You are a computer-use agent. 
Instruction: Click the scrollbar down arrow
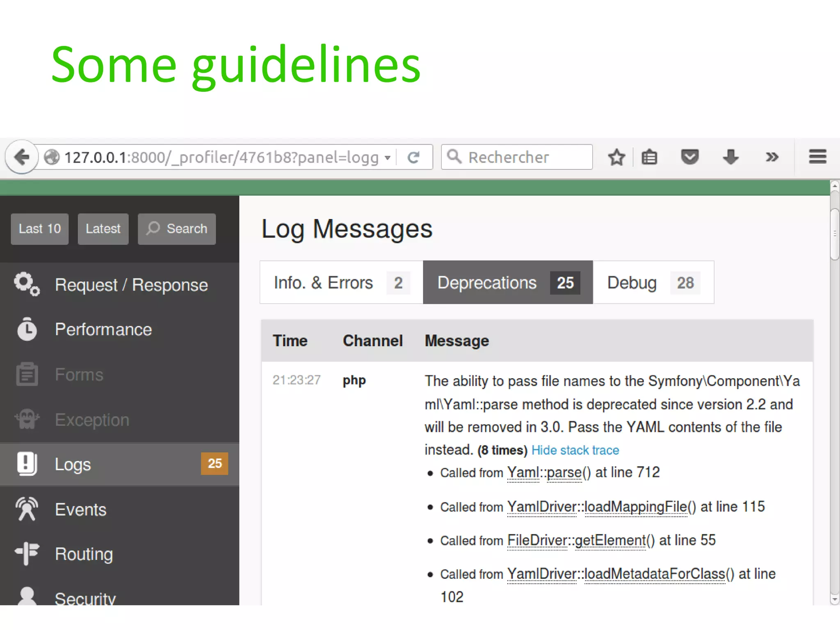[835, 599]
